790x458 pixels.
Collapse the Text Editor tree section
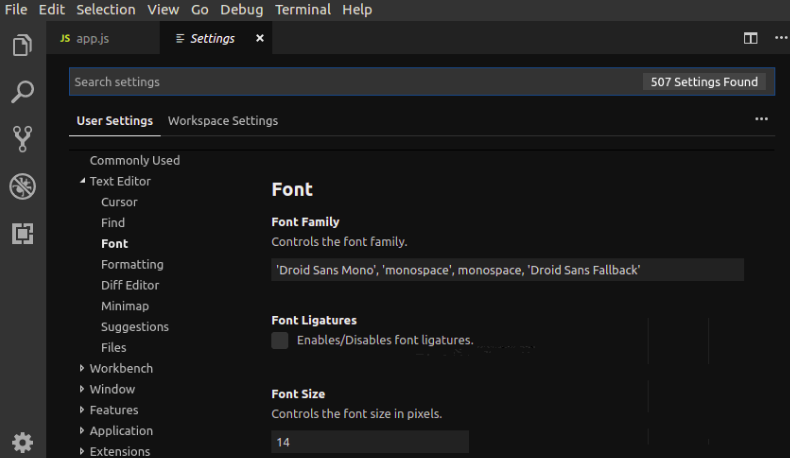pyautogui.click(x=82, y=181)
